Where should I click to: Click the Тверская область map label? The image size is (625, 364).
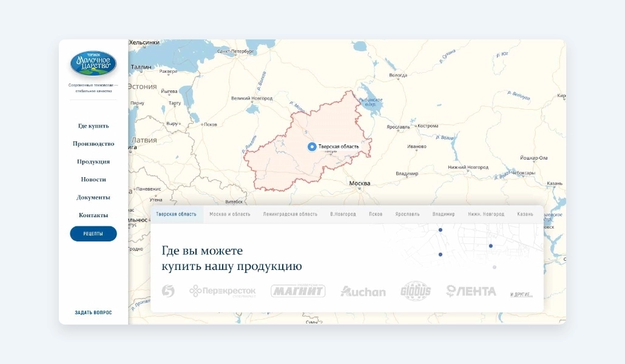coord(339,147)
